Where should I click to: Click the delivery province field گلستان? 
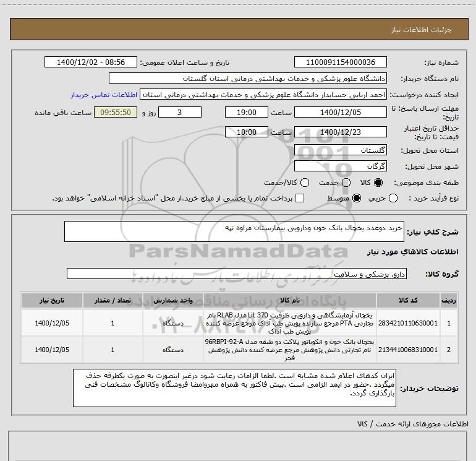340,150
